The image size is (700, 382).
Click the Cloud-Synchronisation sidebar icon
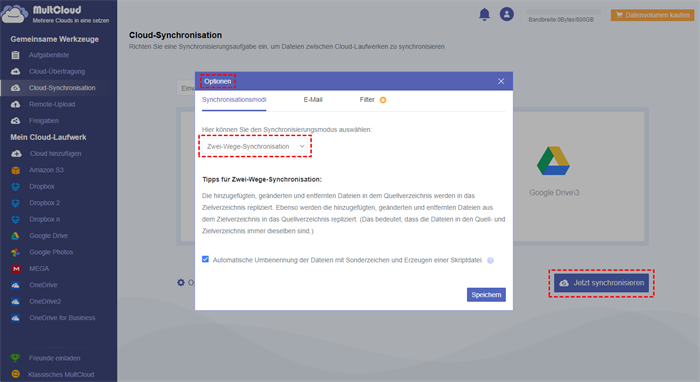(x=16, y=88)
